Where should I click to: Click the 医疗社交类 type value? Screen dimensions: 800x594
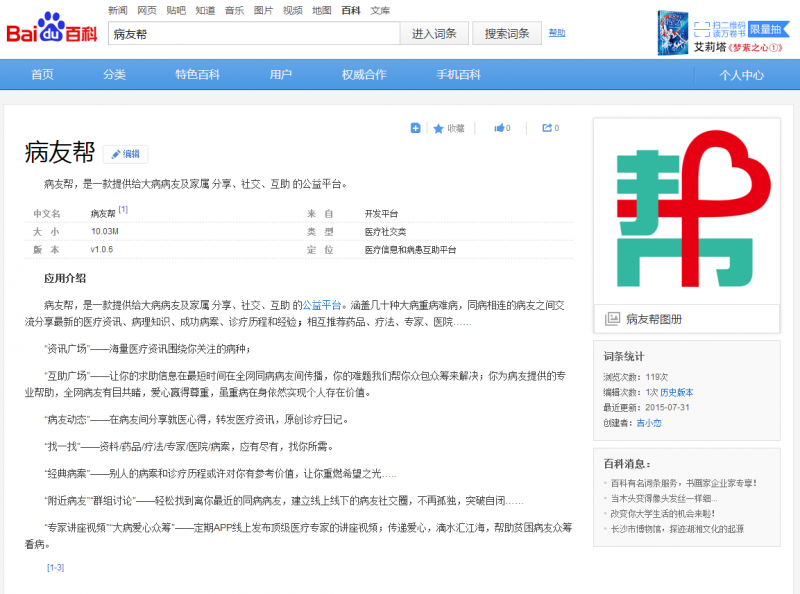[385, 232]
